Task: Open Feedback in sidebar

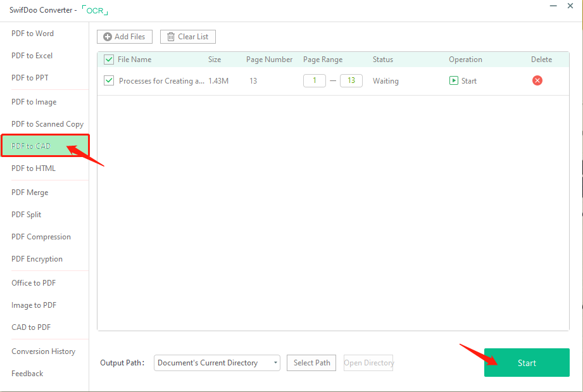Action: [x=27, y=374]
